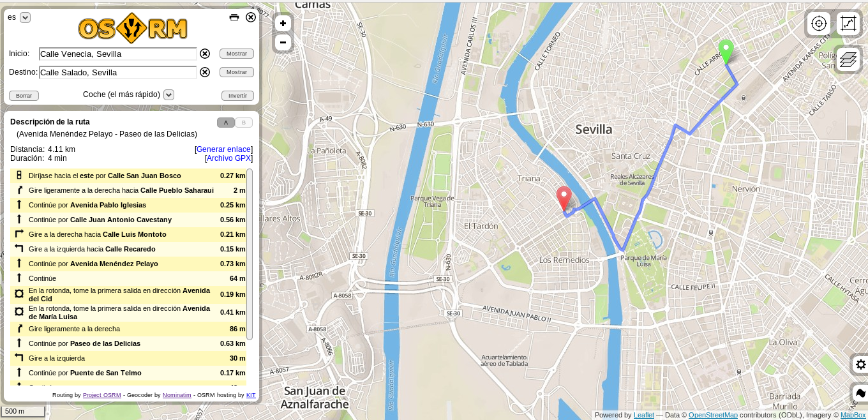
Task: Clear the Destino address field
Action: tap(205, 72)
